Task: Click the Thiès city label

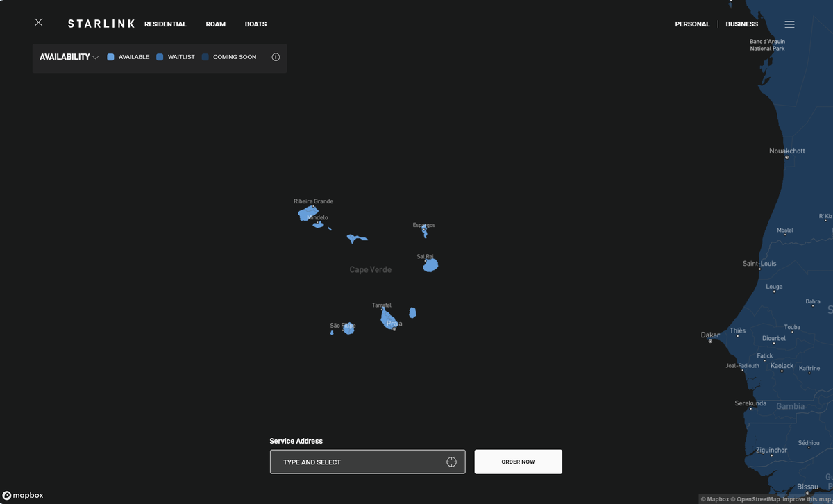Action: click(737, 330)
